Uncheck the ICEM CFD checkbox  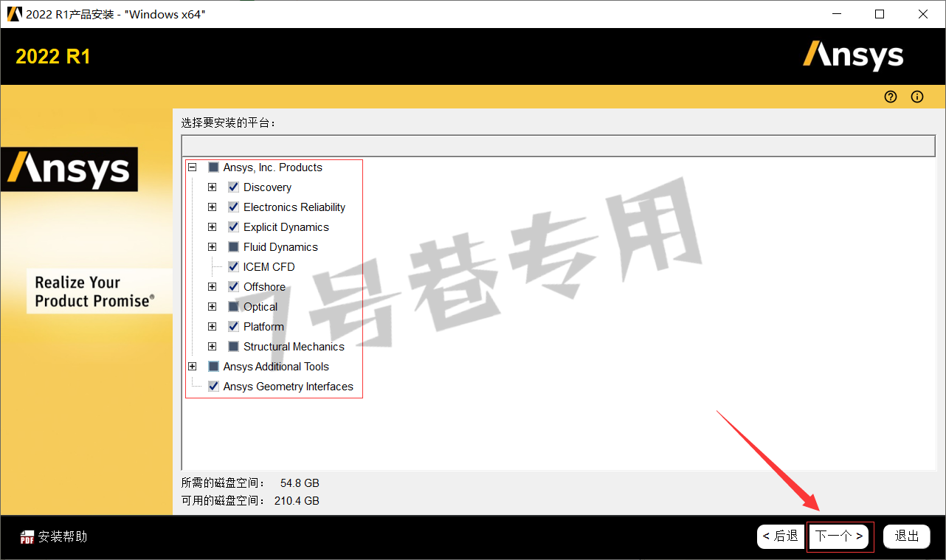click(x=233, y=267)
